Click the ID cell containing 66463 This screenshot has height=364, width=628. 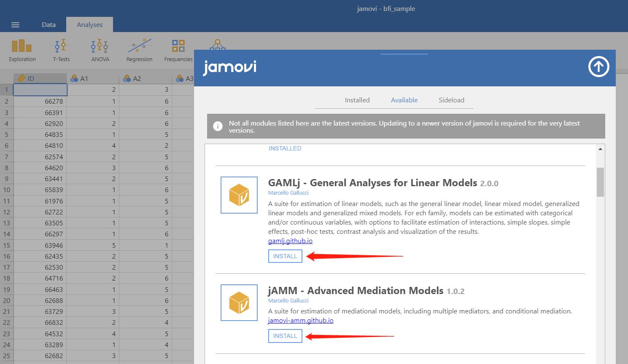(40, 289)
